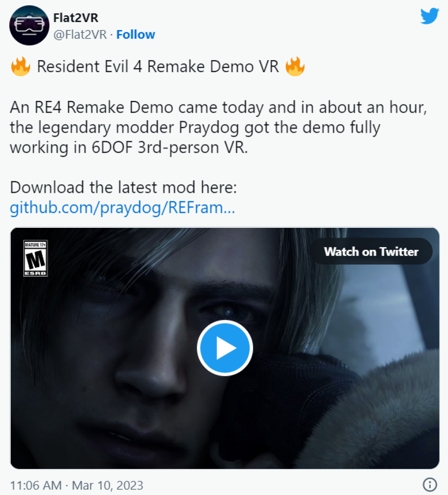This screenshot has height=495, width=448.
Task: Click the Resident Evil 4 Remake Demo VR headline
Action: pyautogui.click(x=158, y=67)
